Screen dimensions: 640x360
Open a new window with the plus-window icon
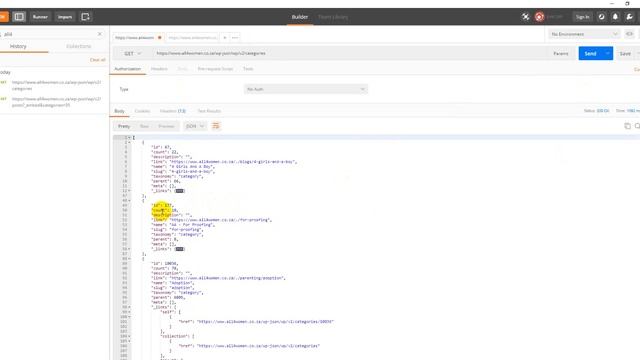pyautogui.click(x=85, y=17)
